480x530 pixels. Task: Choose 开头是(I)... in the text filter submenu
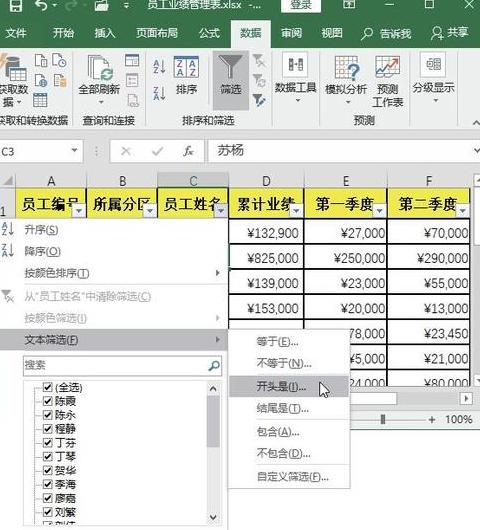click(x=288, y=386)
